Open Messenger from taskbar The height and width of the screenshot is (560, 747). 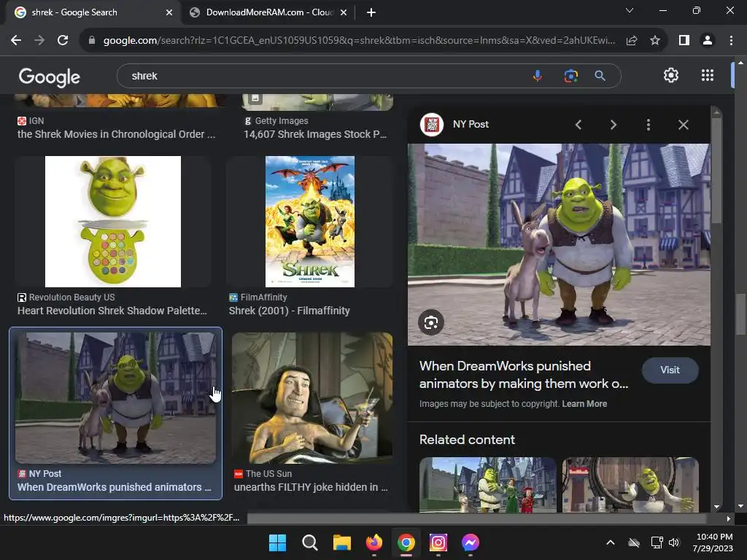click(x=471, y=542)
